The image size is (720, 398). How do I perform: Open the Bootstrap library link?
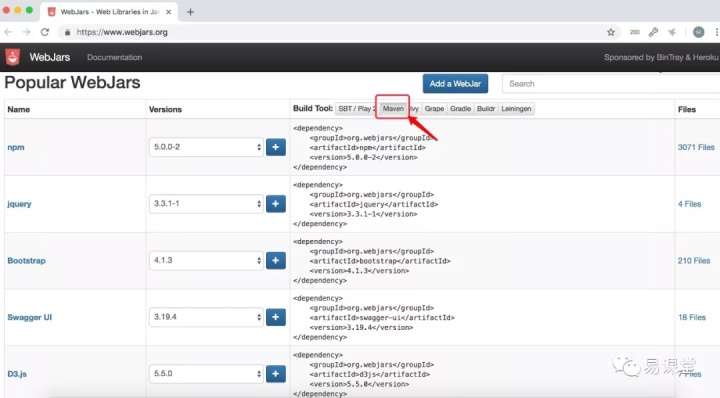(26, 261)
